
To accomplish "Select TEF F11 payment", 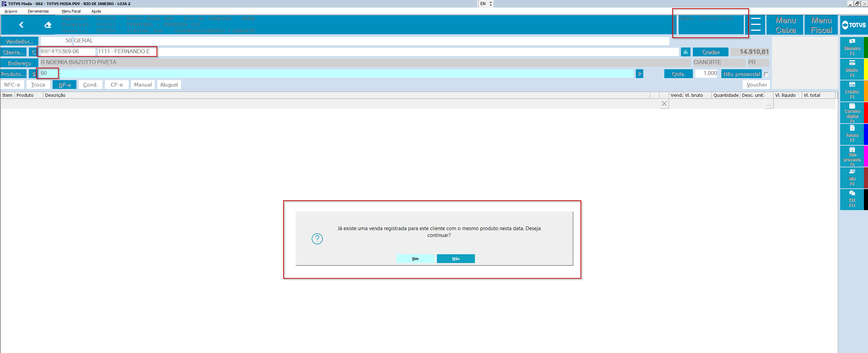I will 852,199.
